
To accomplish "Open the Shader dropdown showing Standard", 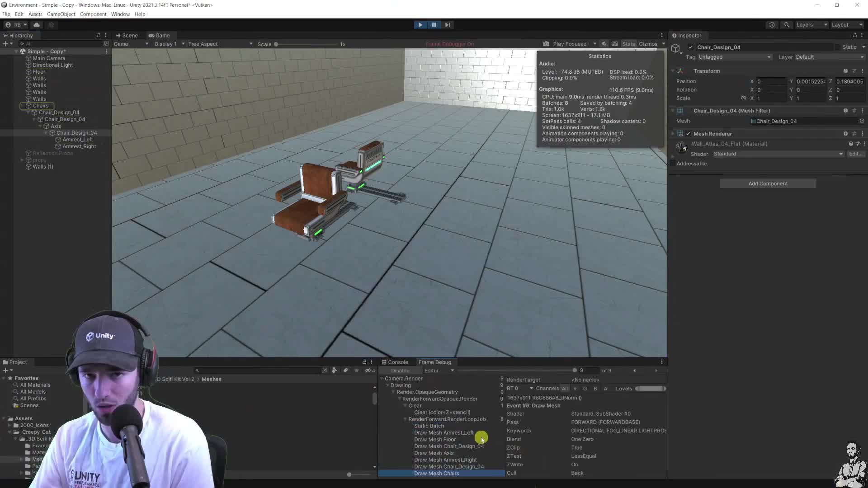I will [x=777, y=154].
